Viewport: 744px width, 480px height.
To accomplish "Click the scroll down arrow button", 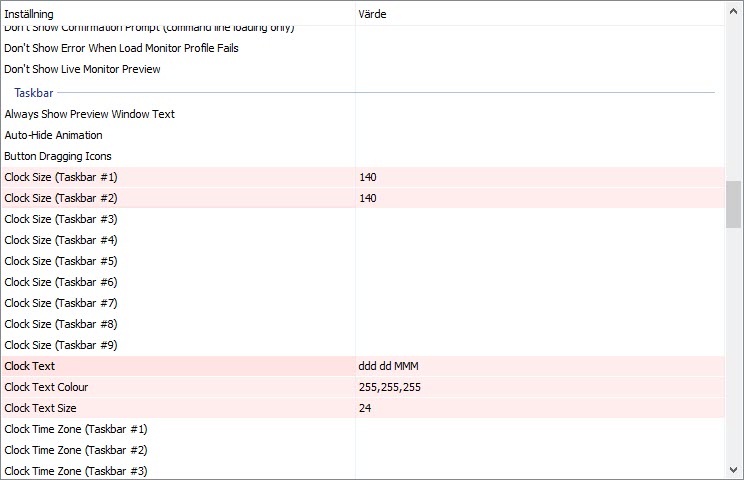I will pos(734,469).
